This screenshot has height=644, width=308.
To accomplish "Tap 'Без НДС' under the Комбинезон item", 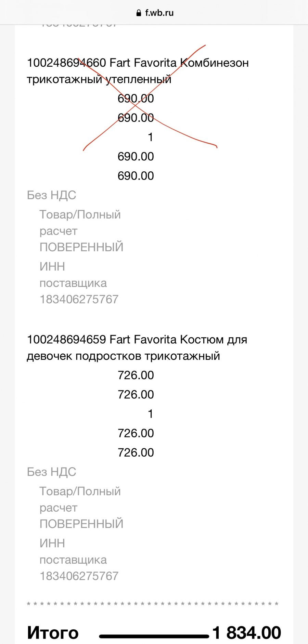I will [x=51, y=195].
